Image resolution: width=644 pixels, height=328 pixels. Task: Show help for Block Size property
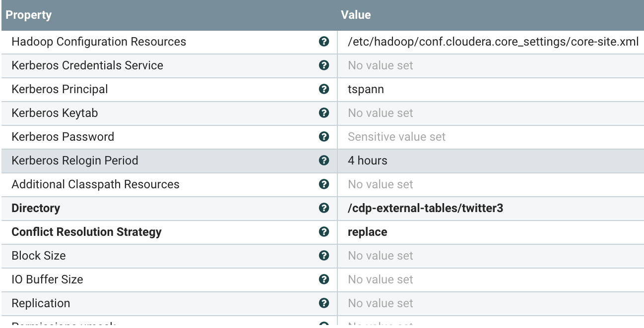(324, 256)
